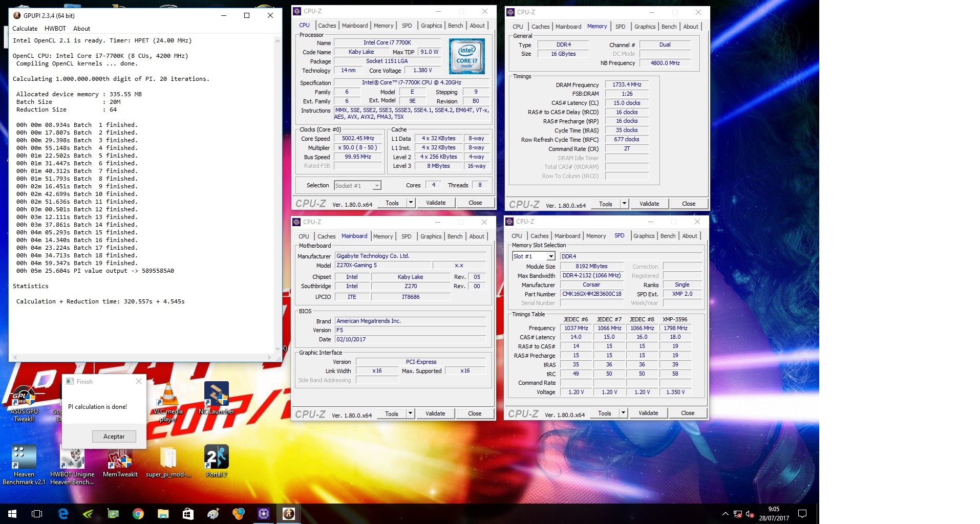Click the GPUPI vertical scrollbar down arrow
The image size is (980, 524).
coord(278,348)
